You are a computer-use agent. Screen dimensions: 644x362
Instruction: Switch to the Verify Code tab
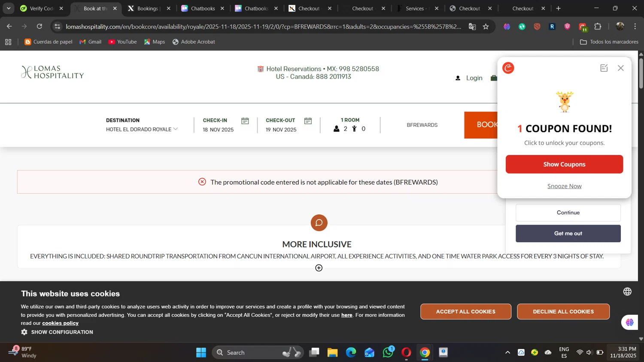(42, 8)
